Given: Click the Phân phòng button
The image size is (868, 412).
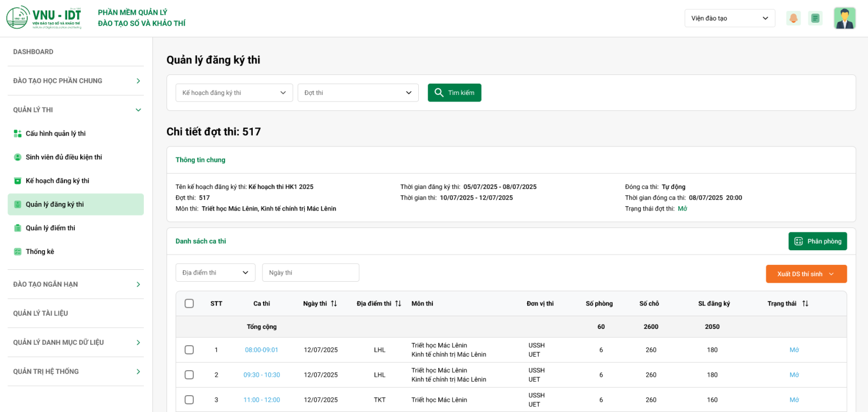Looking at the screenshot, I should click(x=817, y=242).
